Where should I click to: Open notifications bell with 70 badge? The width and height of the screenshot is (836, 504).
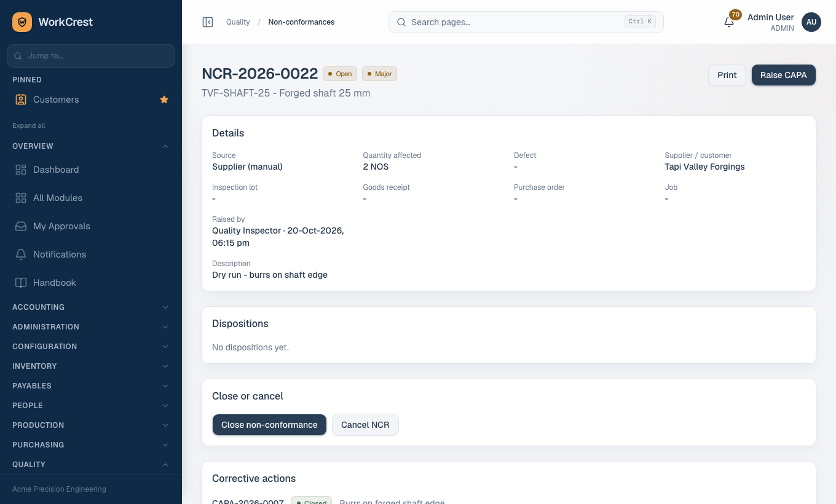(x=729, y=22)
